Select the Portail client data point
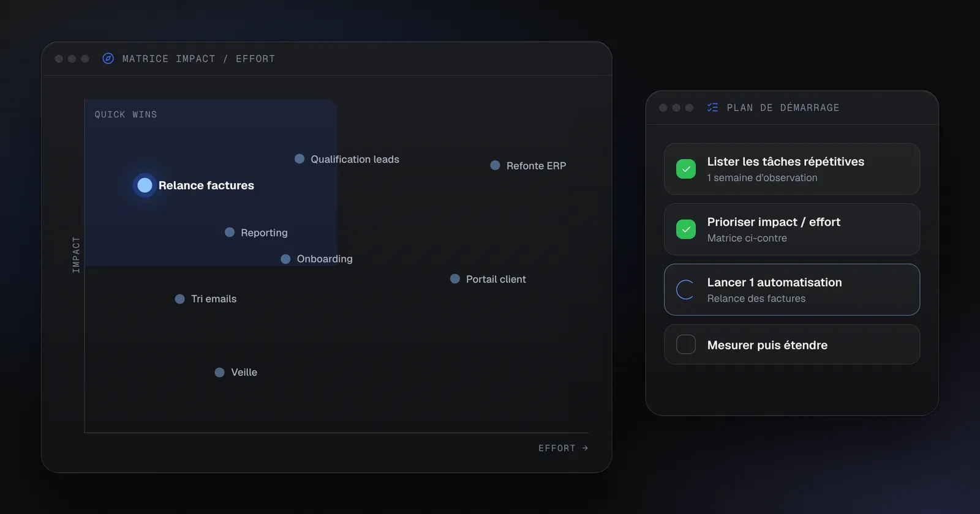This screenshot has height=514, width=980. (455, 279)
